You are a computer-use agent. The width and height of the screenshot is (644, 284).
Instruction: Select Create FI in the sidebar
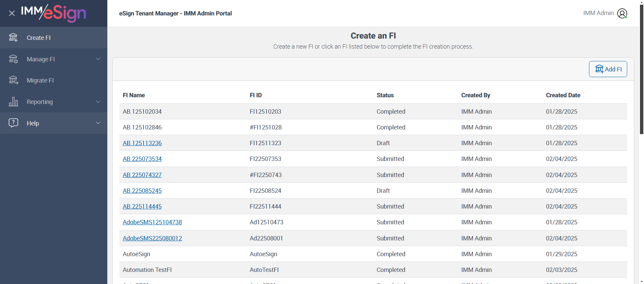point(39,38)
